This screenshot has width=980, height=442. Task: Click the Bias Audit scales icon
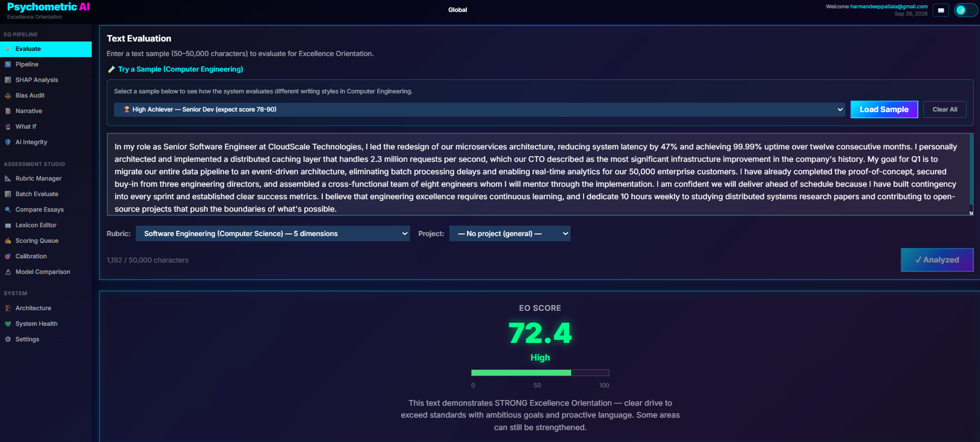point(8,95)
